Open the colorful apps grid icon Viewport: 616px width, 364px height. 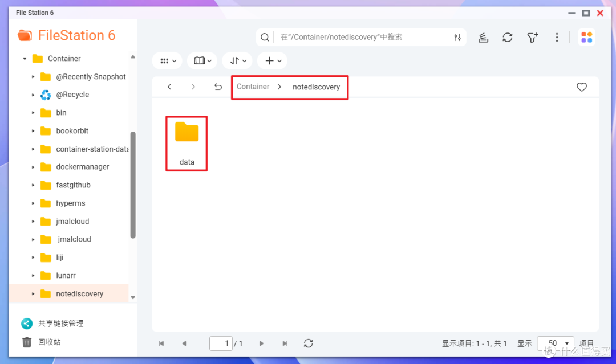coord(586,37)
